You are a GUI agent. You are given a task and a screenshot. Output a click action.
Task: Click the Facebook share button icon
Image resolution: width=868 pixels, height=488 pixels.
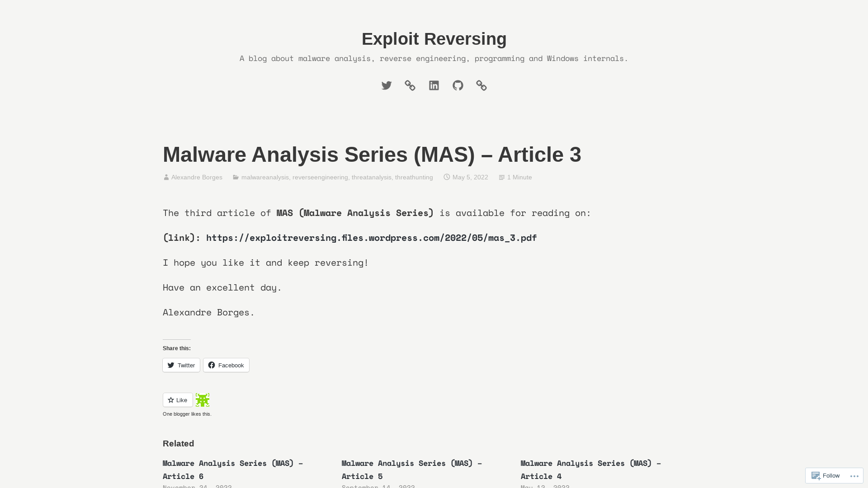212,365
